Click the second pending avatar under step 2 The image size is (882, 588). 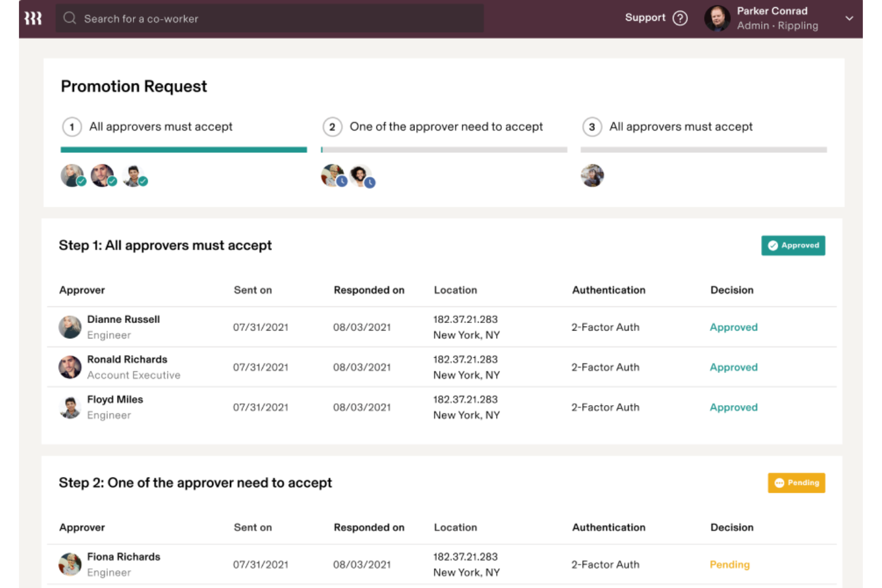pyautogui.click(x=362, y=176)
